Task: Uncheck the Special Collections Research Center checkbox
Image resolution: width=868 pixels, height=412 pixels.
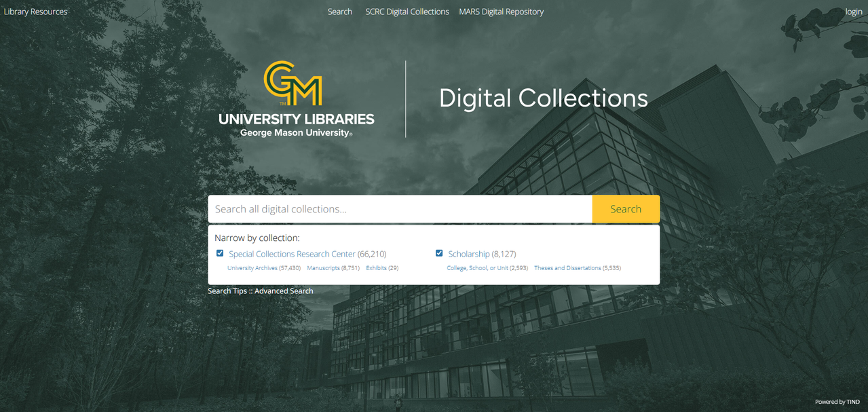Action: [x=220, y=253]
